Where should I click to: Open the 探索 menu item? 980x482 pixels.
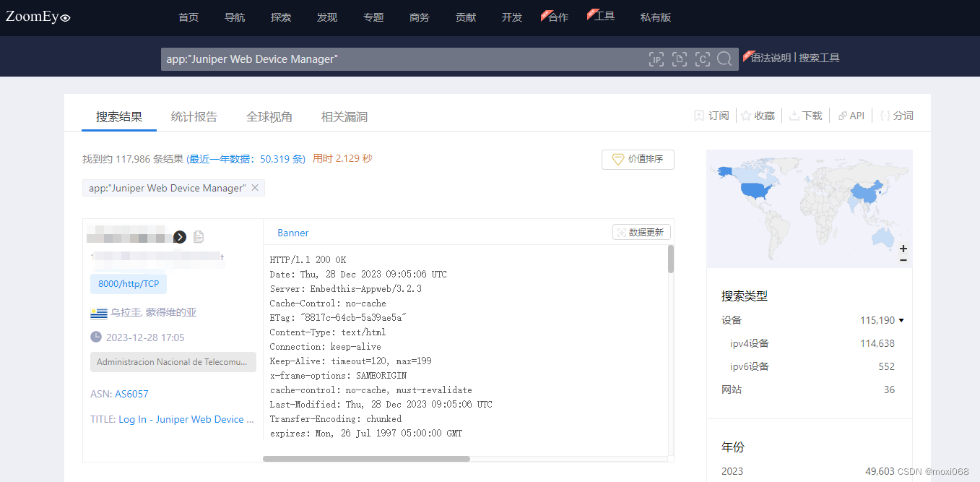pos(281,17)
